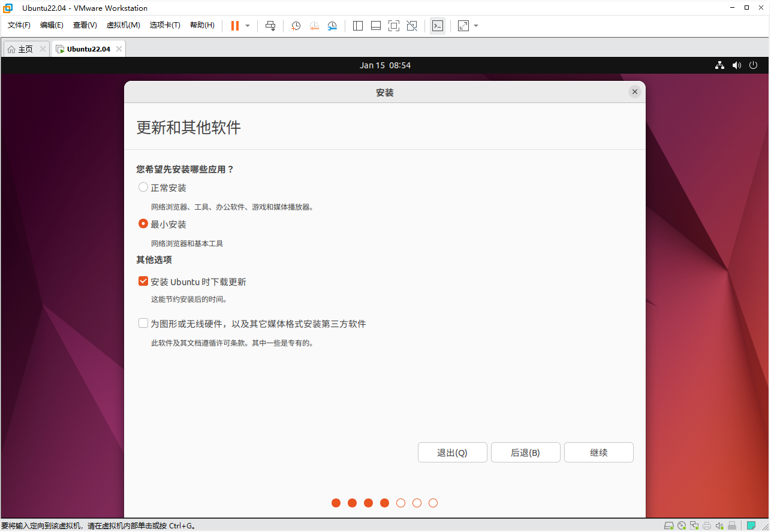Enter full screen mode icon
The width and height of the screenshot is (771, 532).
tap(394, 26)
